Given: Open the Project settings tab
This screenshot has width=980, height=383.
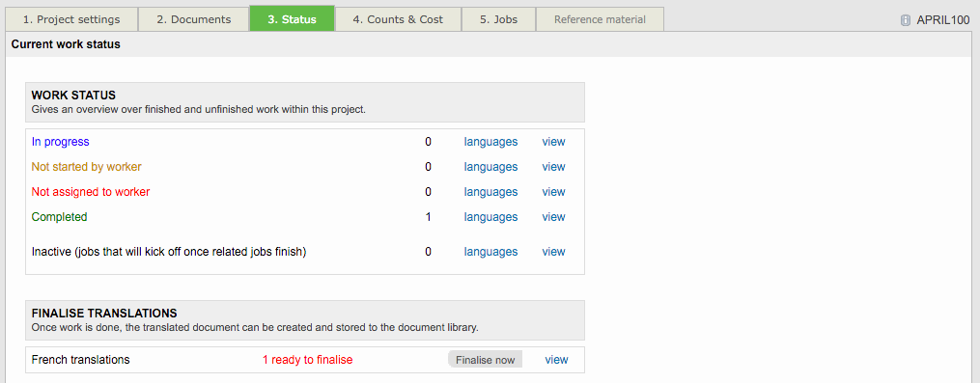Looking at the screenshot, I should (71, 18).
